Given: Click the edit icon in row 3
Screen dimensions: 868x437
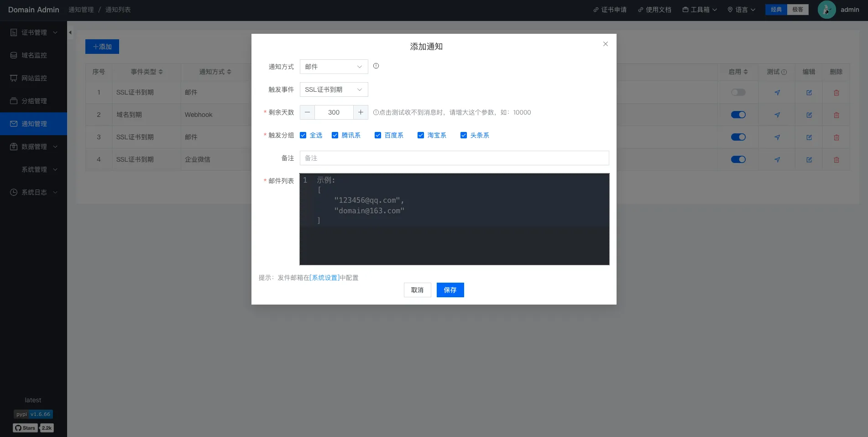Looking at the screenshot, I should (x=809, y=137).
